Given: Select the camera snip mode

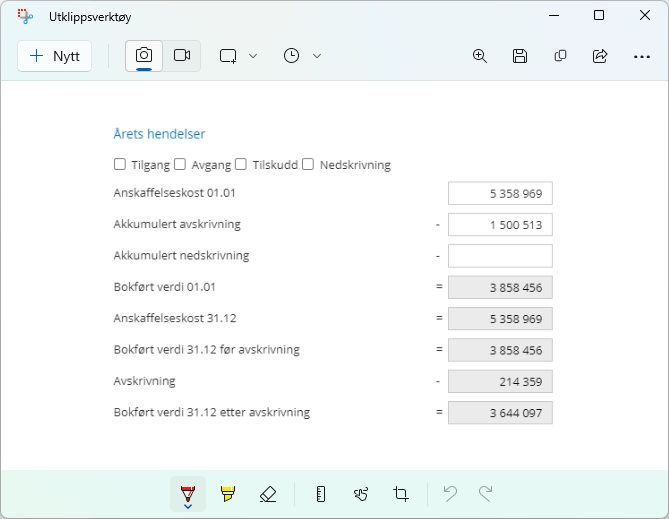Looking at the screenshot, I should click(x=144, y=56).
